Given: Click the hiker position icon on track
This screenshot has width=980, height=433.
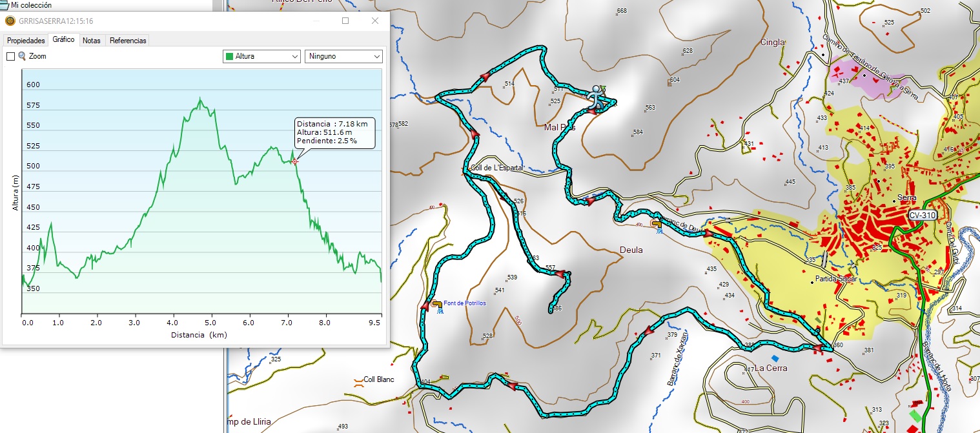Looking at the screenshot, I should [596, 99].
